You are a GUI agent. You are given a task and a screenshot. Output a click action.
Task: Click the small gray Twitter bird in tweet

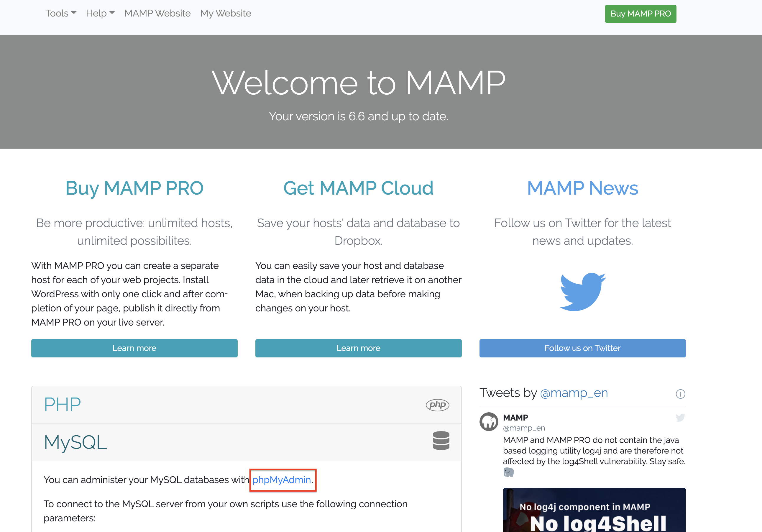click(x=680, y=418)
